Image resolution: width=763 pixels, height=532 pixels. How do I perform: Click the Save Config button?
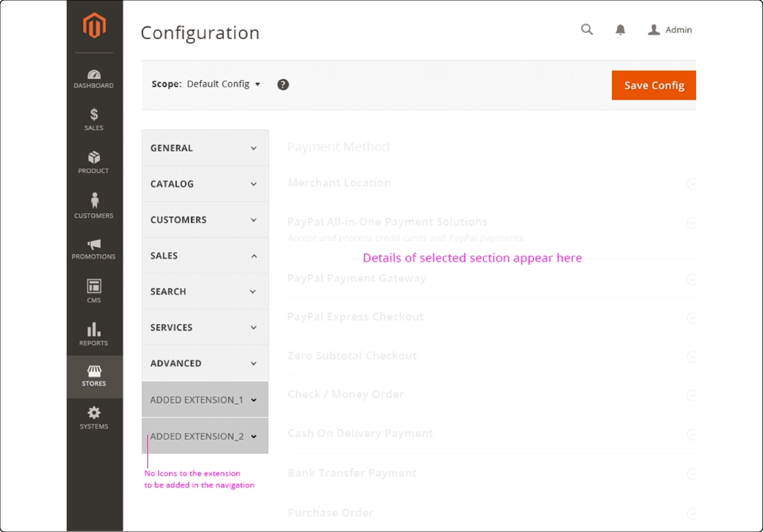(x=654, y=85)
